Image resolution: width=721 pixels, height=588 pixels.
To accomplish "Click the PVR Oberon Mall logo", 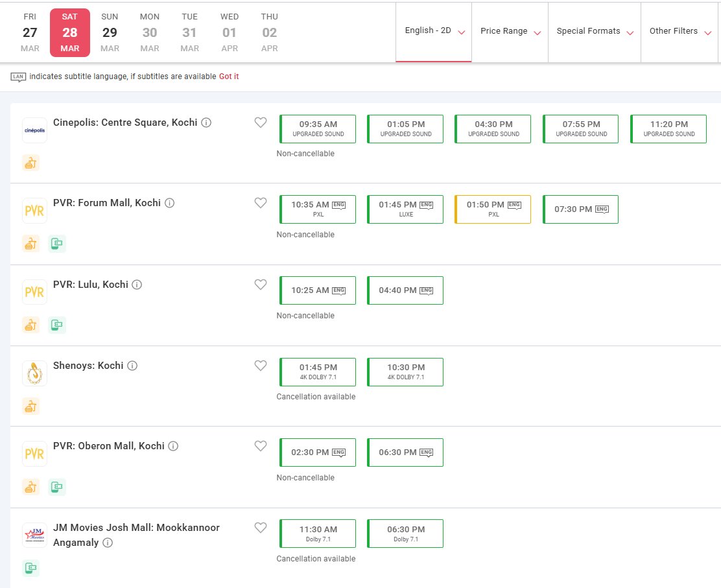I will coord(34,454).
